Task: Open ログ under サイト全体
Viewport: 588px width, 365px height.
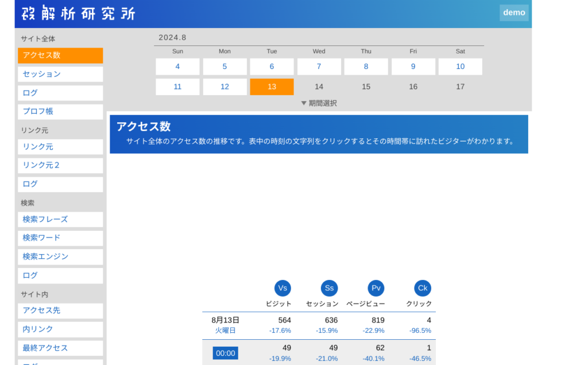Action: click(60, 93)
